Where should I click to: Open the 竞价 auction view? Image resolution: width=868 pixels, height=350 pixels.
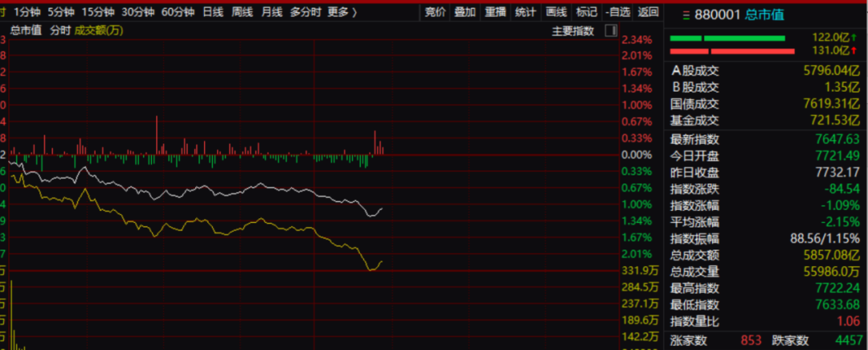tap(435, 12)
